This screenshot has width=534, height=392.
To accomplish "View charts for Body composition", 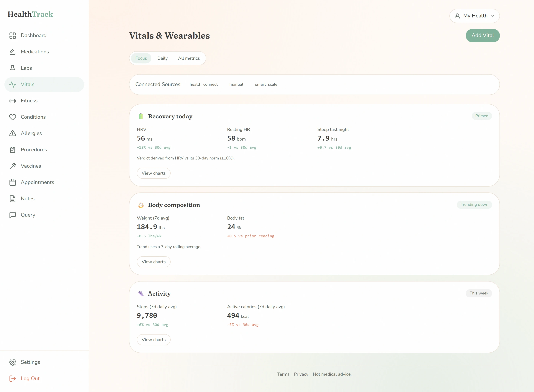I will (x=154, y=262).
